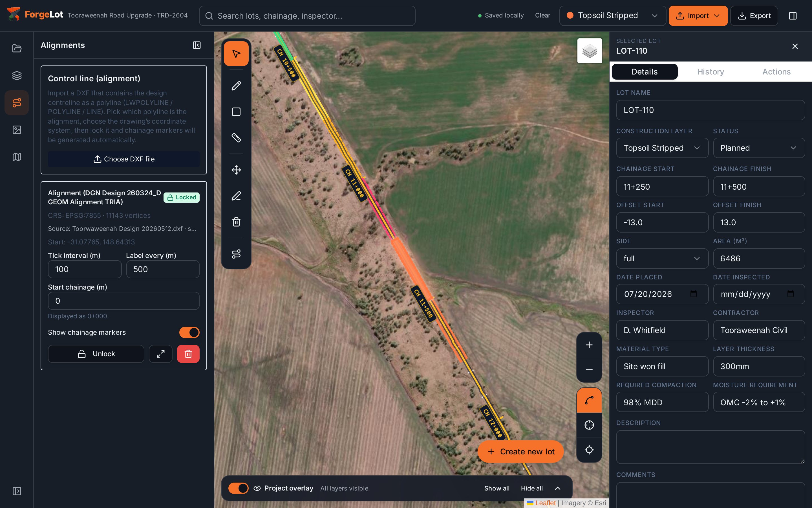Click the bottom target recenter button

pos(589,450)
